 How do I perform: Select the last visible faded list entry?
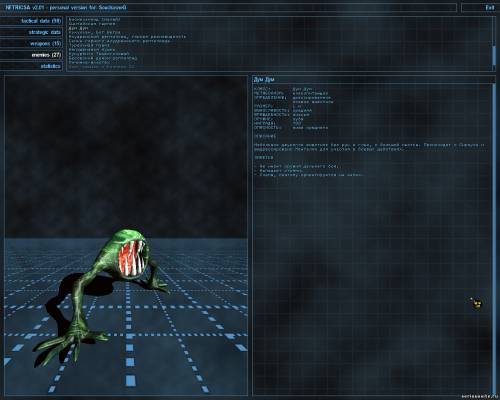(x=102, y=67)
